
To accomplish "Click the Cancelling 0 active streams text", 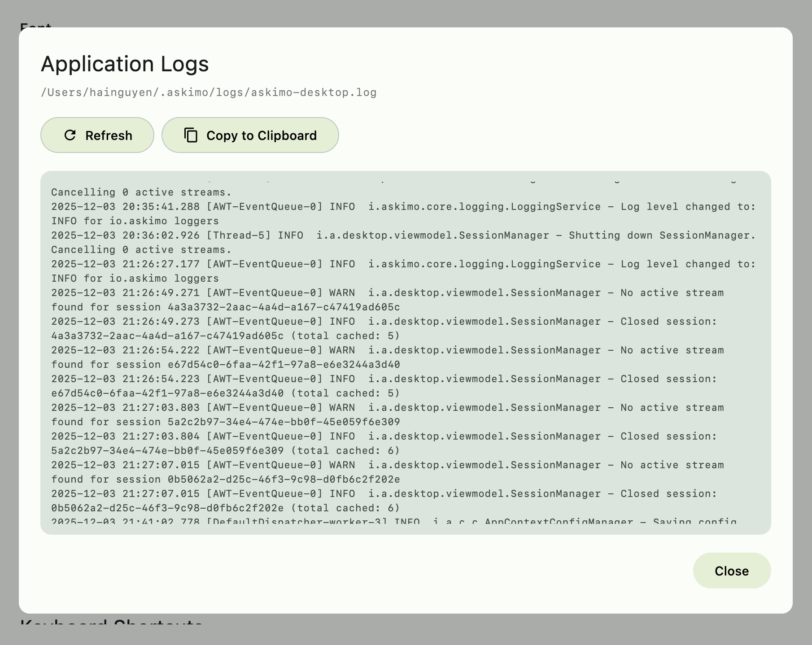I will 141,192.
